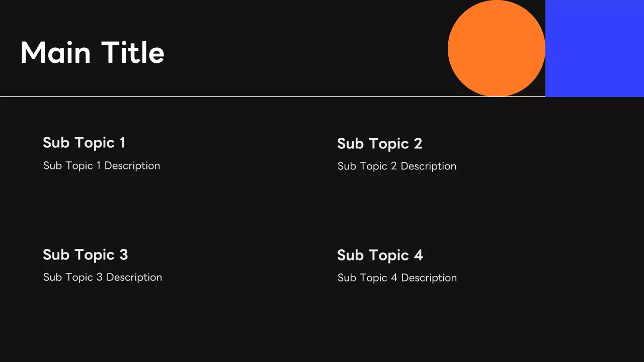644x362 pixels.
Task: Click the digit "2" in the second description line
Action: [x=393, y=166]
